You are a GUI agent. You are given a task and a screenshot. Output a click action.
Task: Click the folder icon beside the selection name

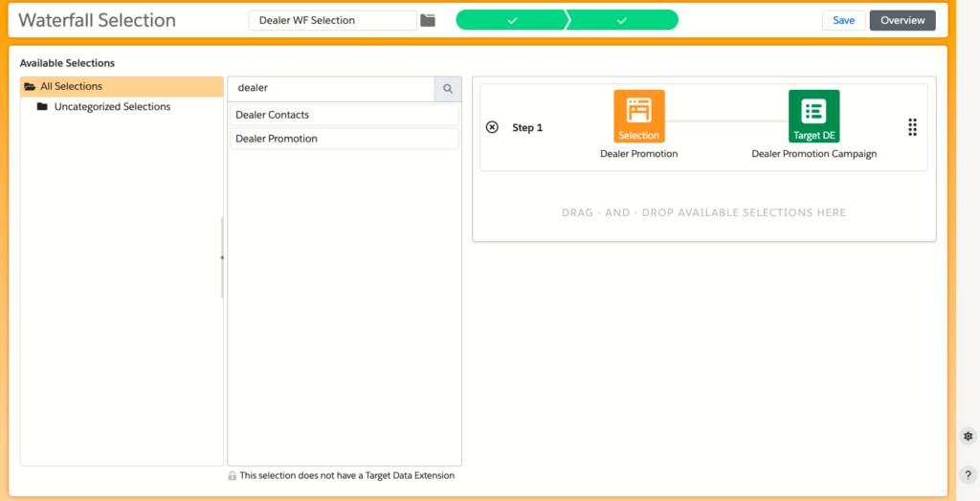coord(428,20)
